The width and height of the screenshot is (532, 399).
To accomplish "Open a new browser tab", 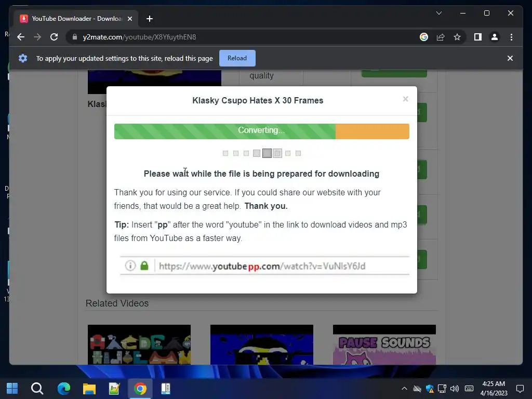I will pos(150,19).
